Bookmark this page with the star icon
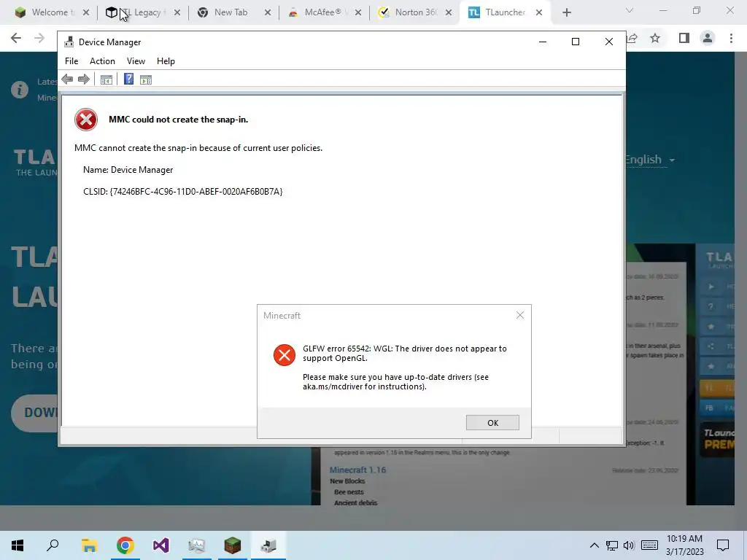This screenshot has height=560, width=747. (655, 38)
